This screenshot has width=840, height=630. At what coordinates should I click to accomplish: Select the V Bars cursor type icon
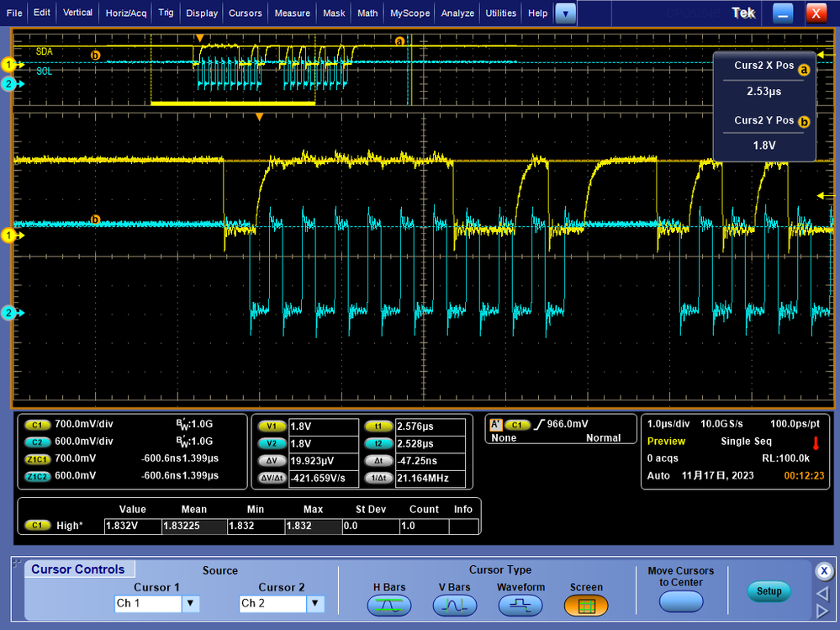coord(454,605)
